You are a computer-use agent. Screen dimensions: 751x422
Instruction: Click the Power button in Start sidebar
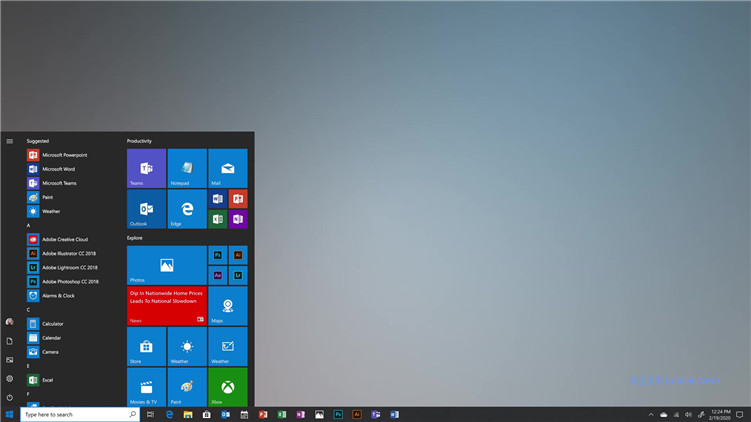pos(10,398)
